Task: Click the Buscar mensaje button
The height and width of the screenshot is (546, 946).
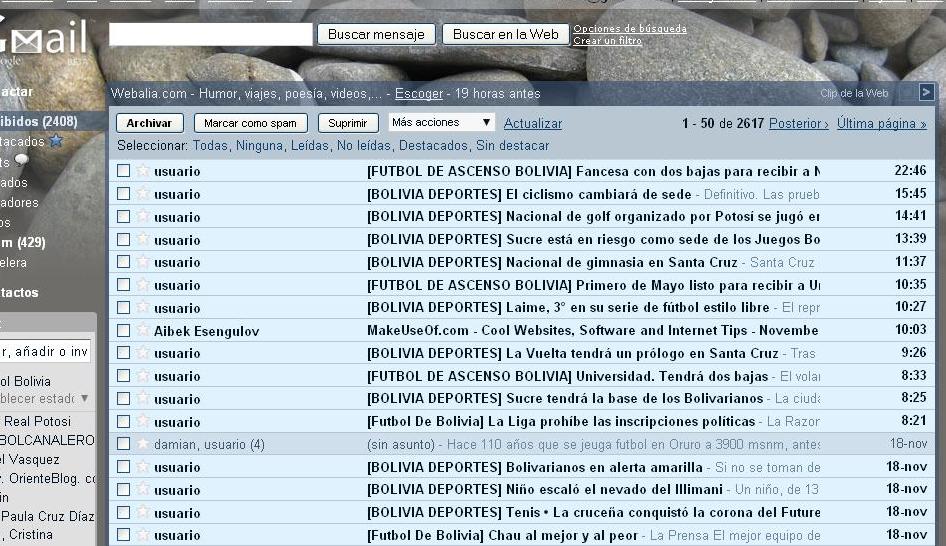Action: pos(376,34)
